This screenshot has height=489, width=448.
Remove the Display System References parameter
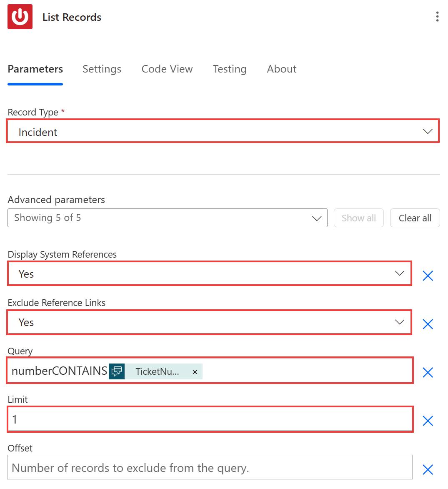click(x=428, y=276)
